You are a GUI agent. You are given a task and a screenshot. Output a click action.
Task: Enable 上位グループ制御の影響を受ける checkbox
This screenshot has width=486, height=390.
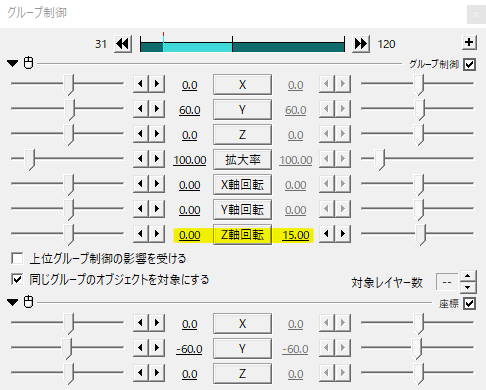(17, 258)
